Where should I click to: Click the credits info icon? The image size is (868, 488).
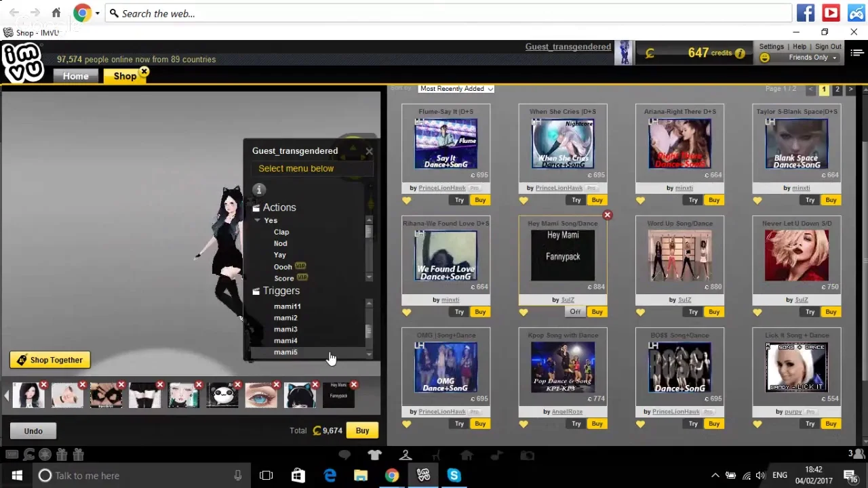(x=740, y=54)
